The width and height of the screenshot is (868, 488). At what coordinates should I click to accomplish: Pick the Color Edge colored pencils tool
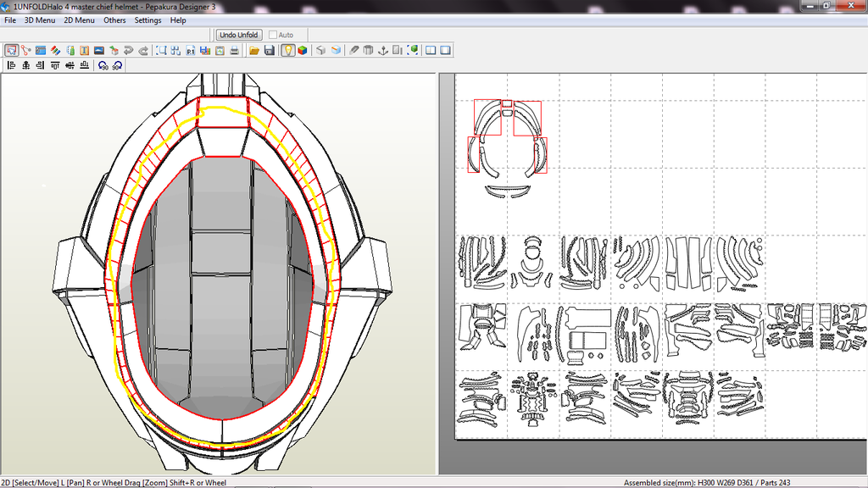click(x=55, y=50)
